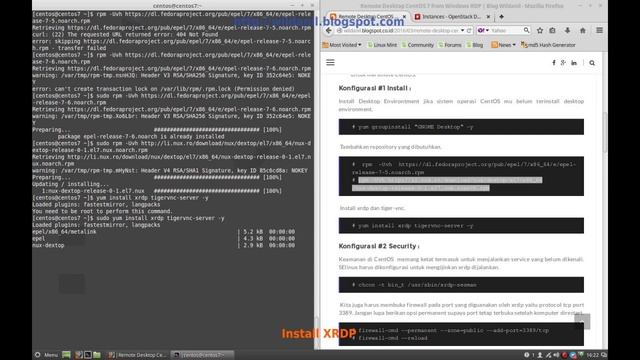This screenshot has height=360, width=640.
Task: Show desktop icon in the taskbar
Action: pos(67,355)
